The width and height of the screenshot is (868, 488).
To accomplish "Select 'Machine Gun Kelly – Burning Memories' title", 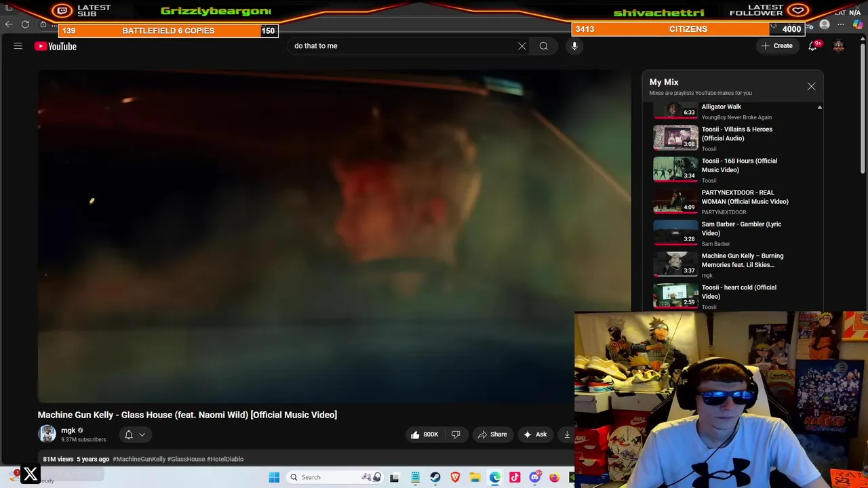I will click(x=742, y=260).
